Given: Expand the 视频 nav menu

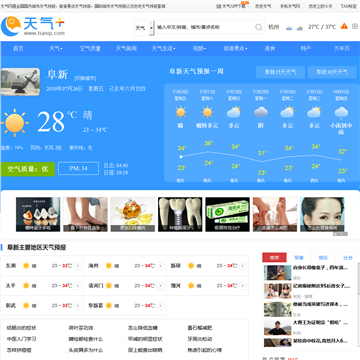Looking at the screenshot, I should click(x=199, y=49).
